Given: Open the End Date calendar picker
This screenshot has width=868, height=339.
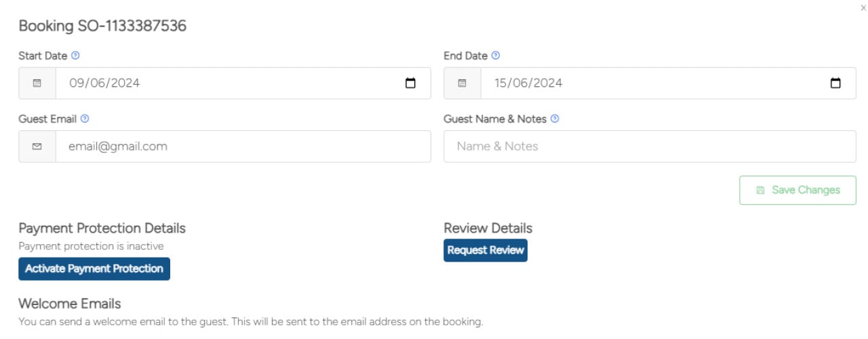Looking at the screenshot, I should 835,83.
